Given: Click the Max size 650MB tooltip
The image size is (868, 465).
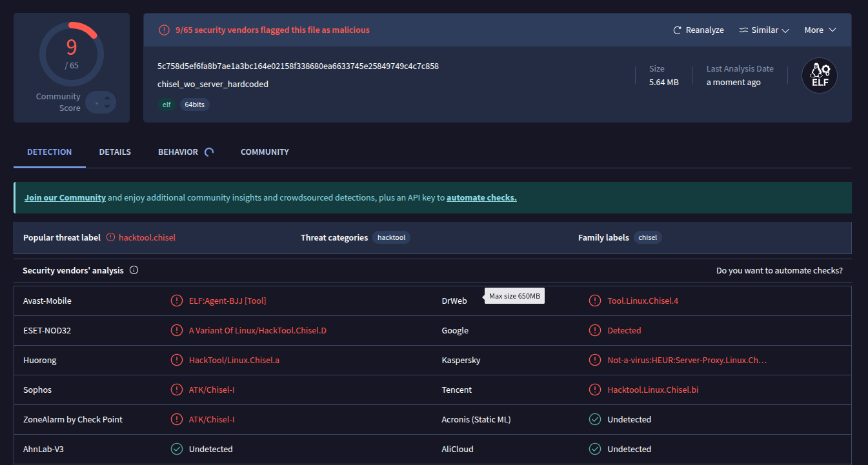Looking at the screenshot, I should (x=514, y=296).
